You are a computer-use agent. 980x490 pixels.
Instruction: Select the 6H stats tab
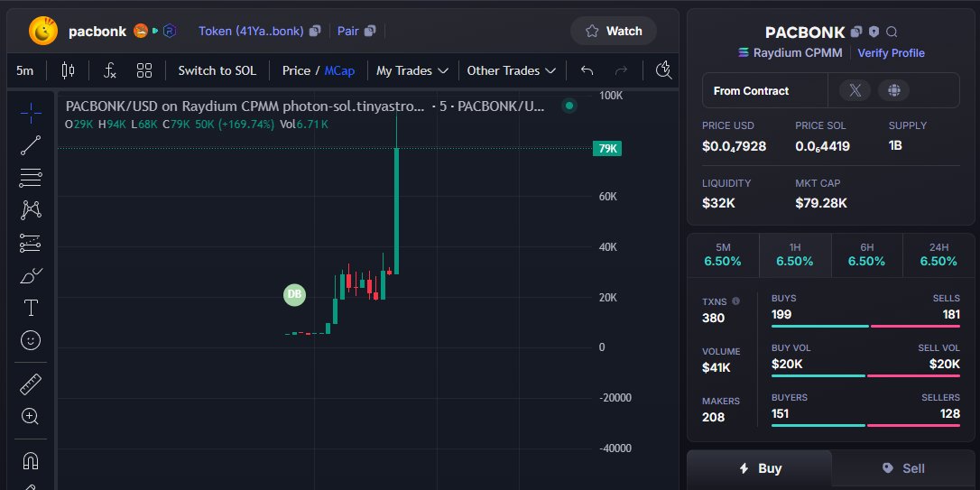867,255
